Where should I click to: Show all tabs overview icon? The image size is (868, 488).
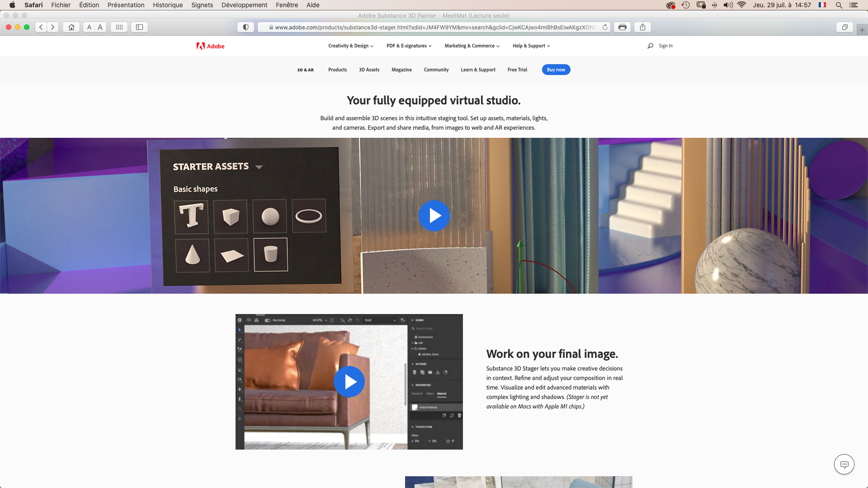pos(844,27)
